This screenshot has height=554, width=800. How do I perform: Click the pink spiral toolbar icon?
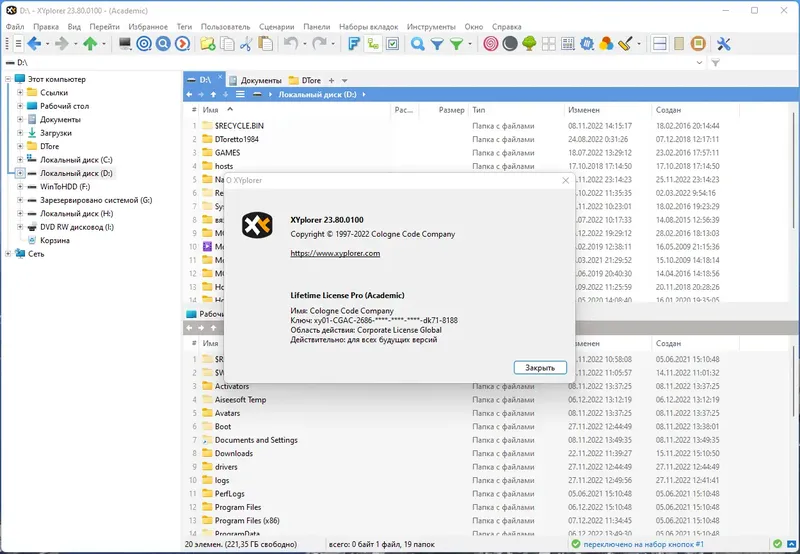pos(491,44)
